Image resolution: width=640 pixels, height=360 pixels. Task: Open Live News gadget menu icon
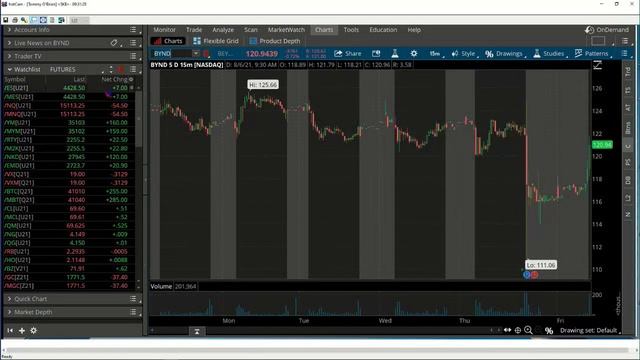click(x=133, y=43)
